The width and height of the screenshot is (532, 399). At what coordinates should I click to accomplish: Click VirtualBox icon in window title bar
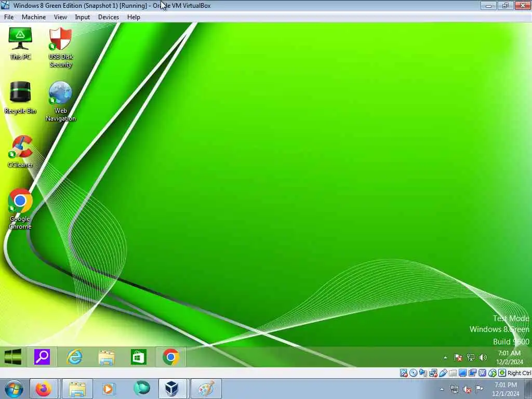point(5,5)
